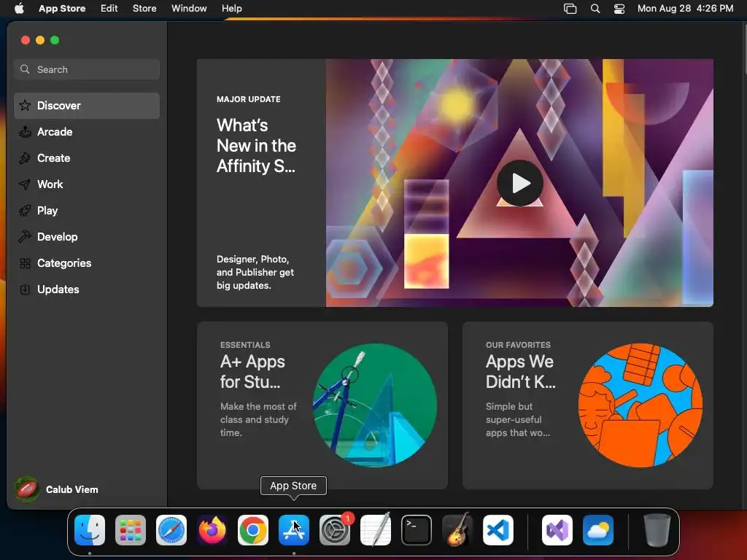
Task: Click the App Store Dock icon
Action: point(294,530)
